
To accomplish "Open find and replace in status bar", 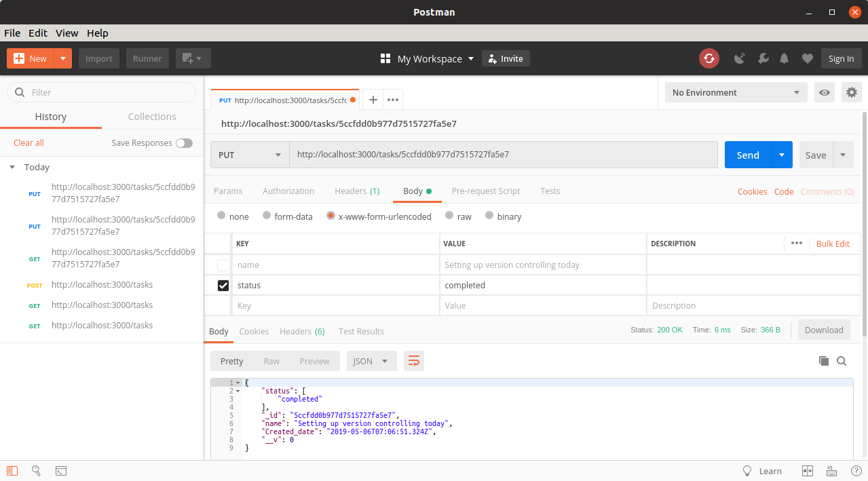I will (37, 470).
